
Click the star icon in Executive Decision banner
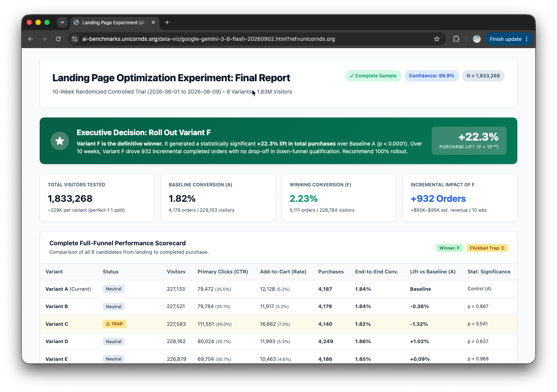point(60,141)
